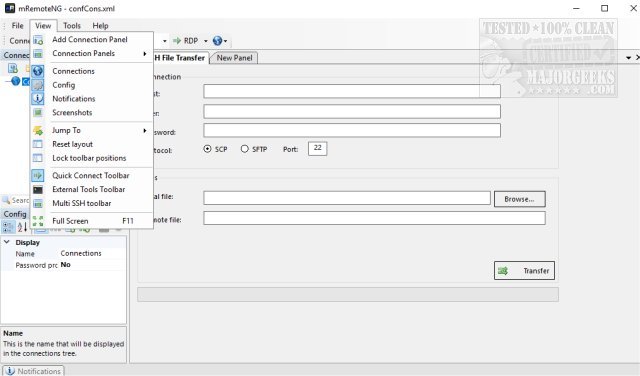The width and height of the screenshot is (640, 376).
Task: Open the RDP protocol dropdown arrow
Action: click(205, 41)
